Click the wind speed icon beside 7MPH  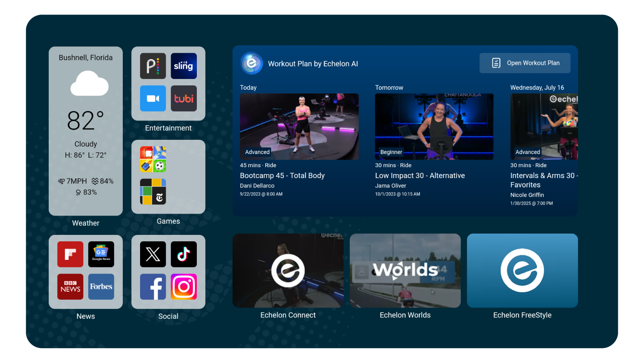[61, 181]
